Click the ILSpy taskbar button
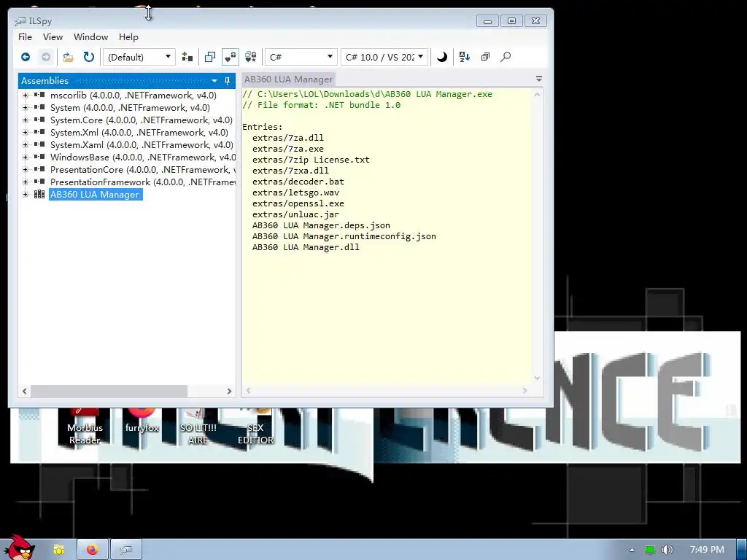This screenshot has height=560, width=747. (125, 550)
